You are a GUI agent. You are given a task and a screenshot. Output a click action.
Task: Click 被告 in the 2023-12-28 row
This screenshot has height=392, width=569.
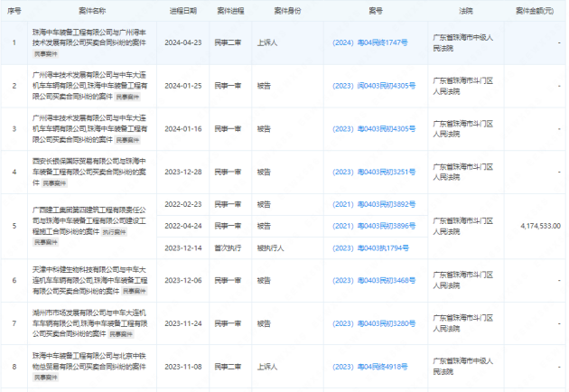pyautogui.click(x=264, y=172)
